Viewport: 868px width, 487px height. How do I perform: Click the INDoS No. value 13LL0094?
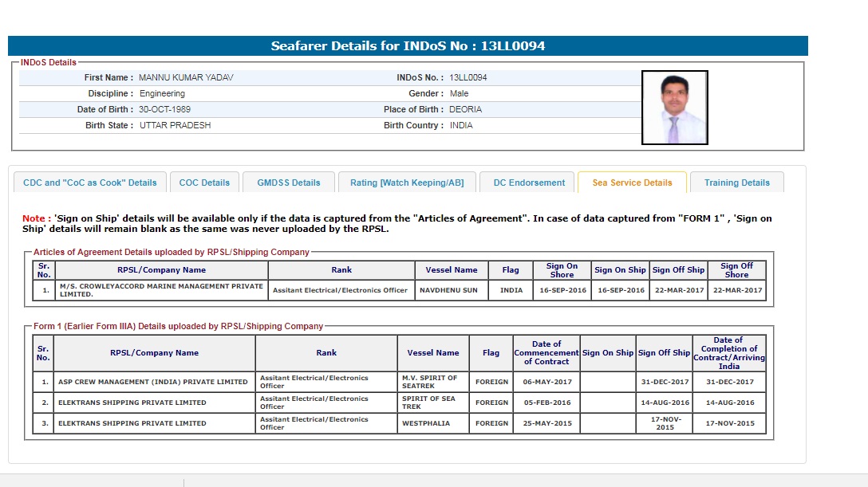tap(468, 77)
